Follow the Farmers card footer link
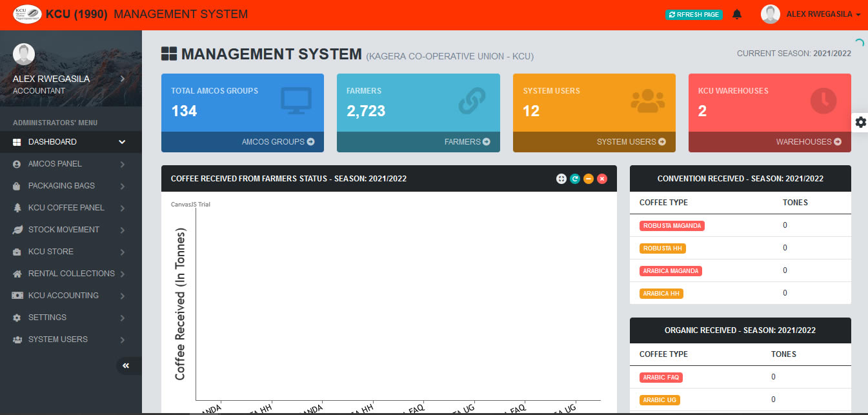The image size is (868, 415). click(x=418, y=142)
